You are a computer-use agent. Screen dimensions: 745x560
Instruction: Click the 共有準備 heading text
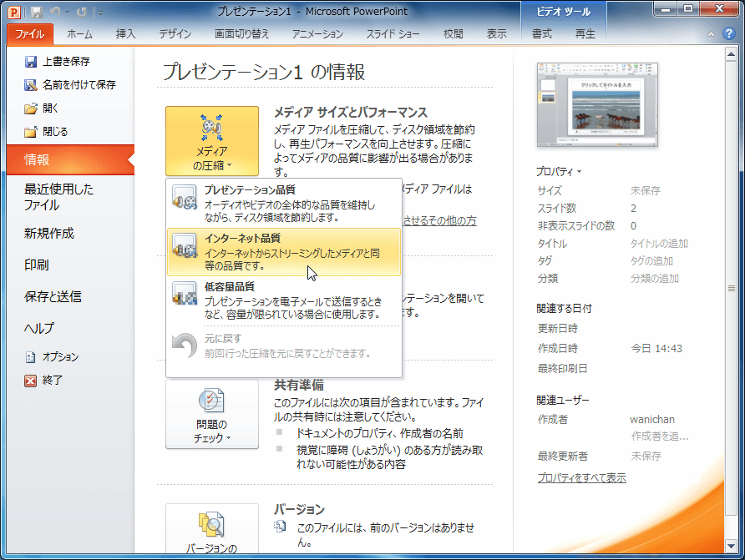point(299,385)
